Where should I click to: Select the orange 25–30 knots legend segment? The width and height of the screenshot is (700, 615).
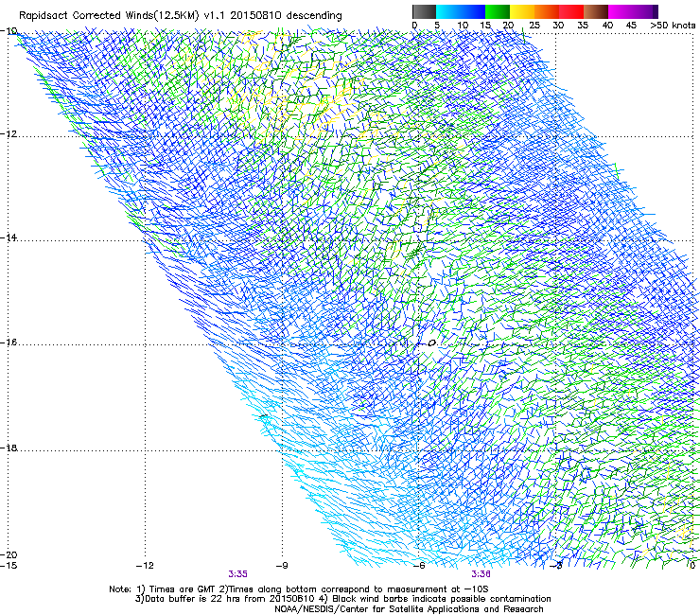547,11
